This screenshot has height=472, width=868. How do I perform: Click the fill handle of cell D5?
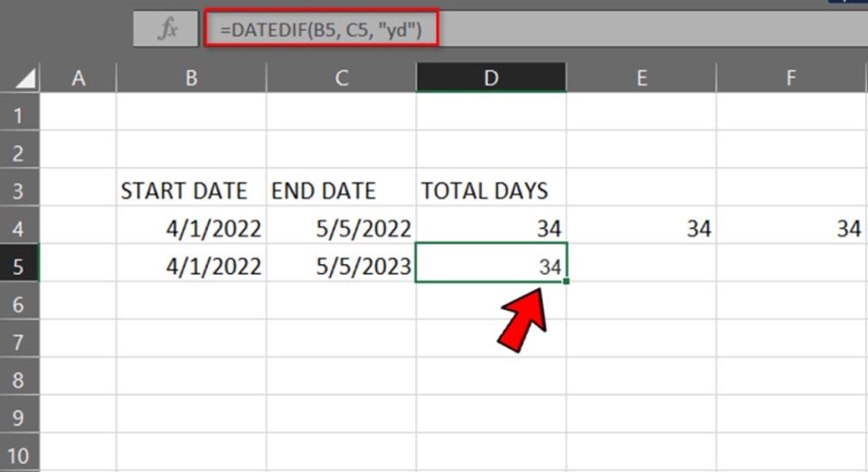click(x=566, y=281)
